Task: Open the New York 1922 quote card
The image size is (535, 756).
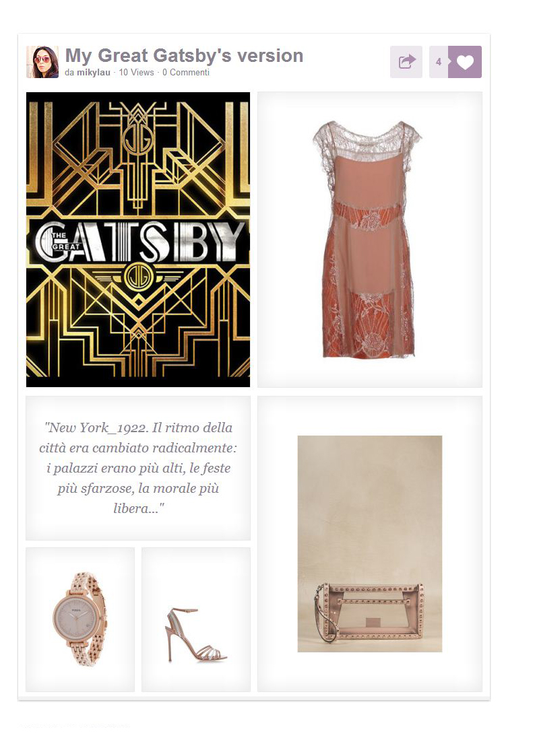Action: click(x=138, y=468)
